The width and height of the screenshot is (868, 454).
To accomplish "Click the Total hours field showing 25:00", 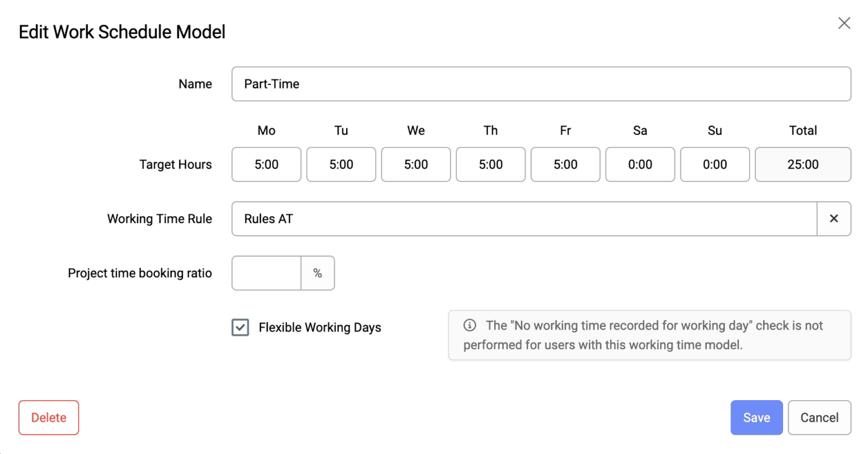I will [x=802, y=164].
